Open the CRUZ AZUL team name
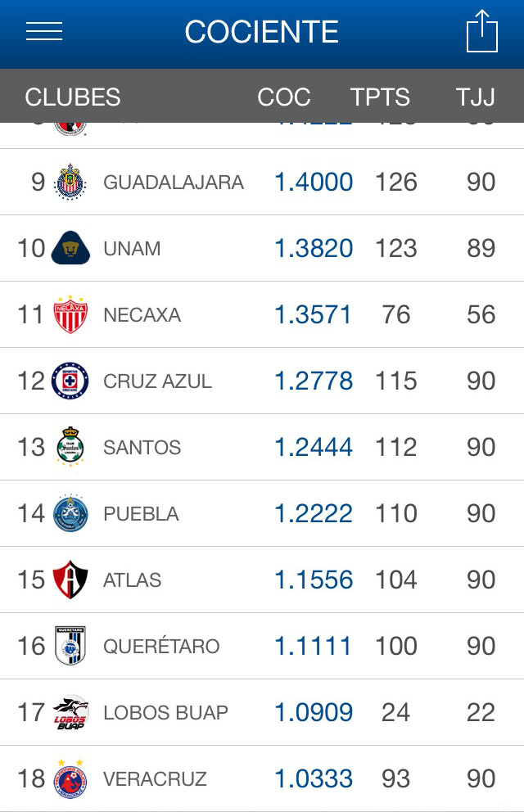 point(157,381)
